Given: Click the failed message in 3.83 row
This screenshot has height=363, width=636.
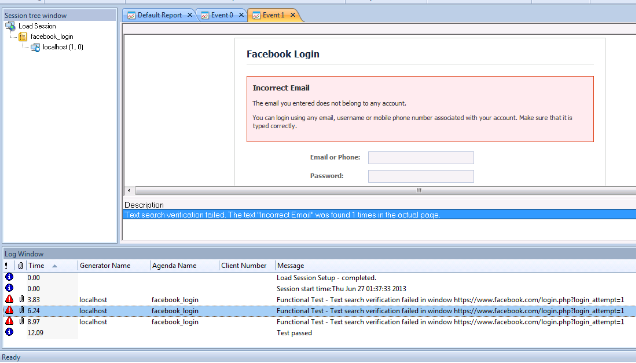Looking at the screenshot, I should tap(450, 300).
